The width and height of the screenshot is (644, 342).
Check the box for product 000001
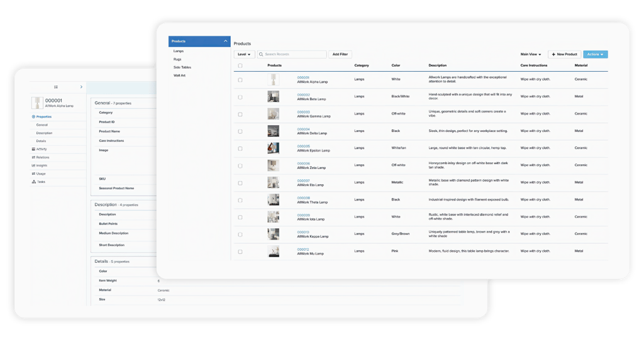[240, 80]
